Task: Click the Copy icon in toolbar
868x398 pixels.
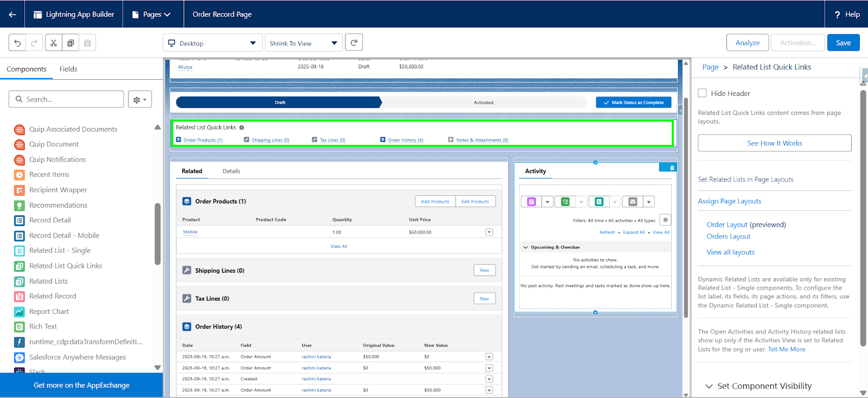Action: 71,43
